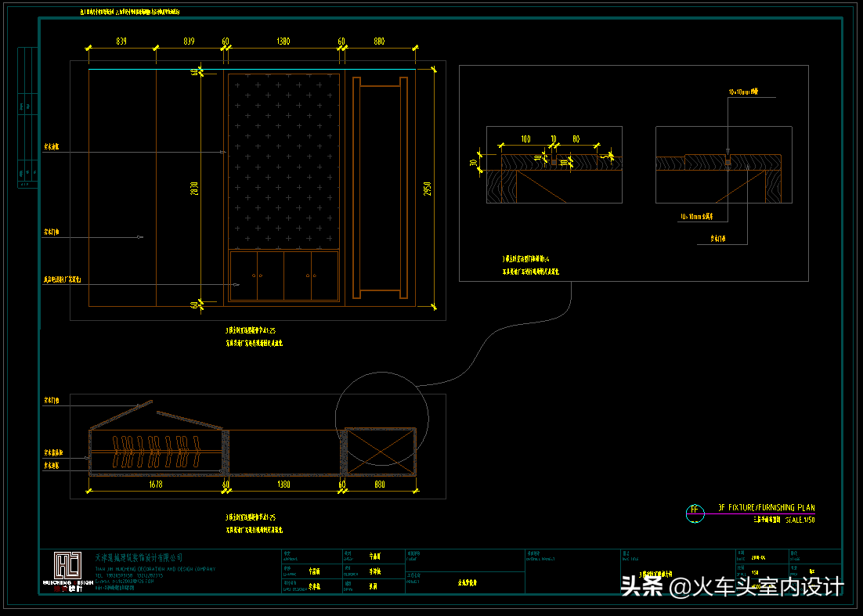863x616 pixels.
Task: Select the crossed-out compartment in plan view
Action: pos(381,452)
